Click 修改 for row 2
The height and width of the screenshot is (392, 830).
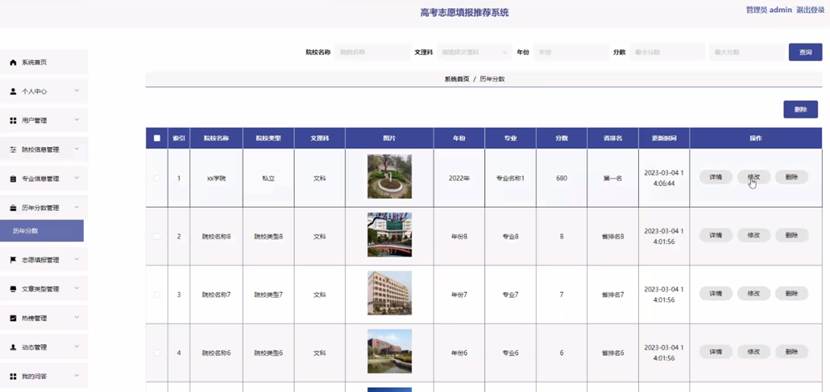click(754, 235)
